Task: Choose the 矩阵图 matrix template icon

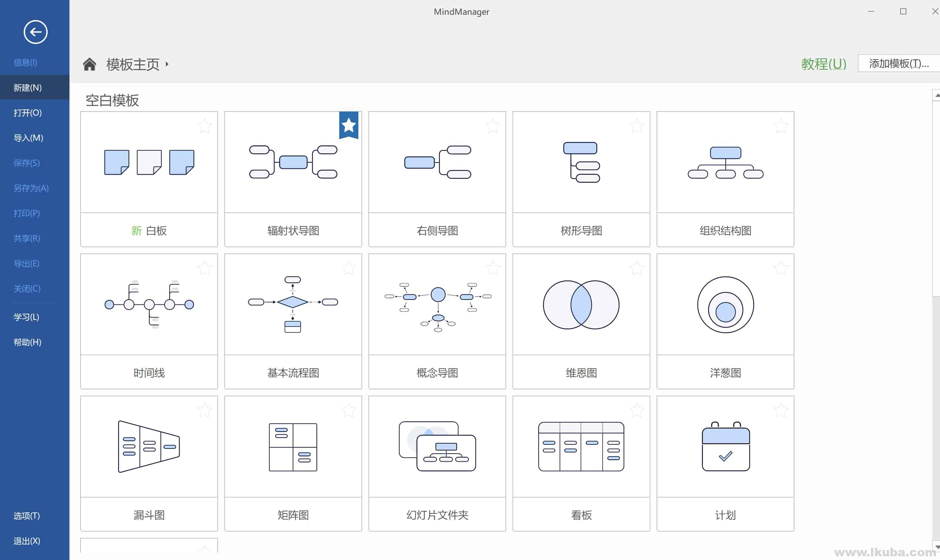Action: click(293, 447)
